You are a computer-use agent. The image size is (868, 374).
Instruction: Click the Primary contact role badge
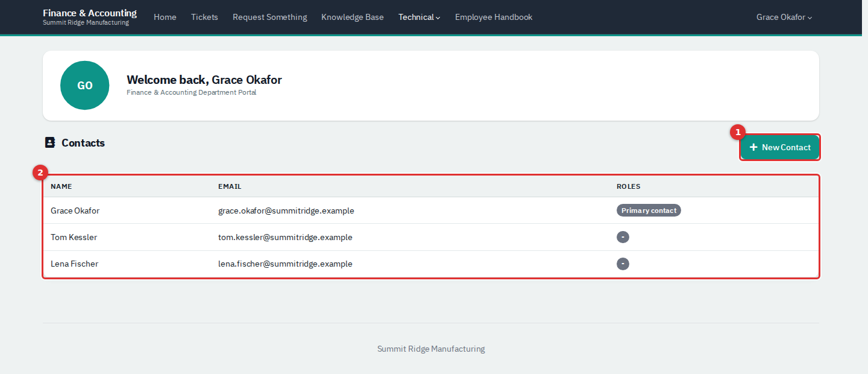pos(649,211)
